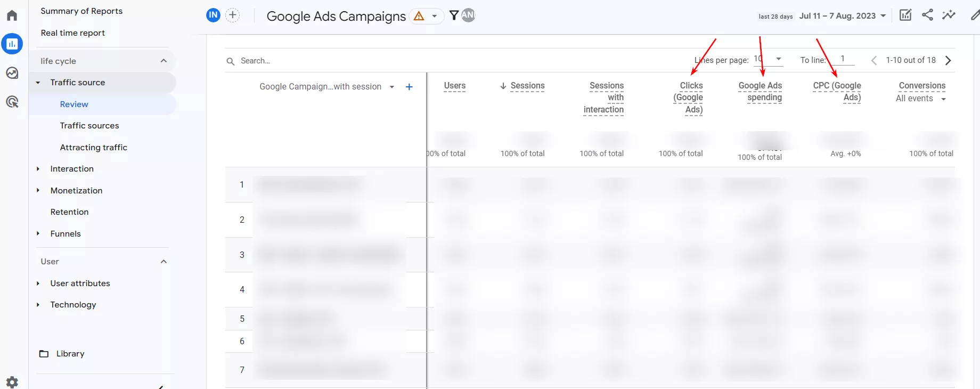Add a secondary dimension with plus

pyautogui.click(x=409, y=87)
